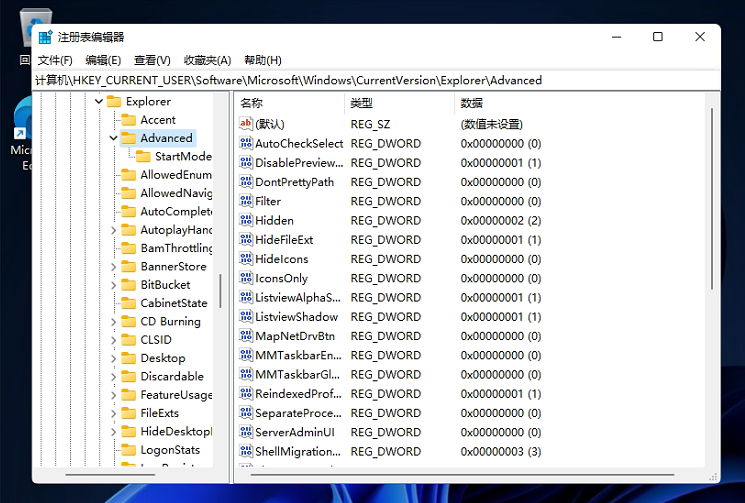Click the 0x00000003 (3) data cell
The image size is (745, 503).
point(501,451)
